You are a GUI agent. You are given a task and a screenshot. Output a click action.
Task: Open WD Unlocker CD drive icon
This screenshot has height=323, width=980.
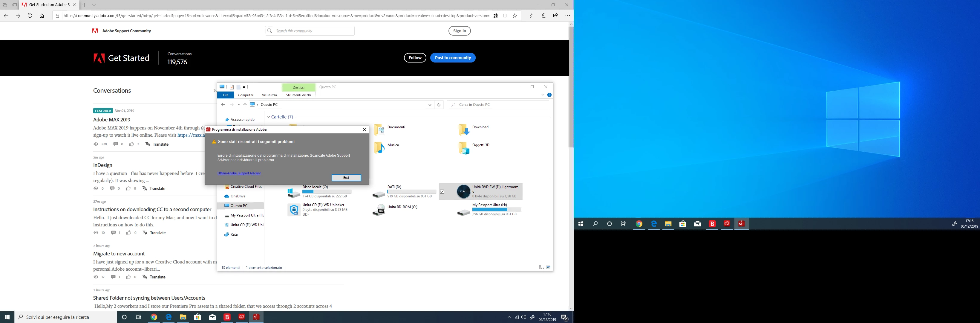pos(294,209)
